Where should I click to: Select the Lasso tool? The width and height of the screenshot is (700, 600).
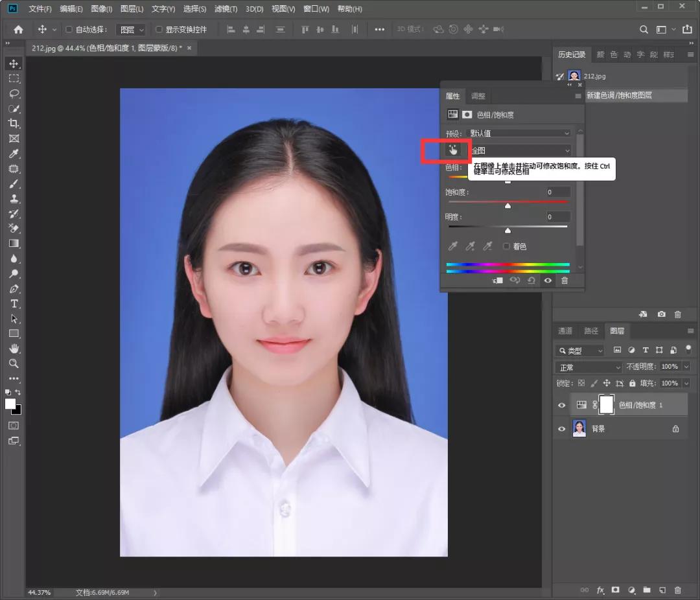tap(14, 93)
